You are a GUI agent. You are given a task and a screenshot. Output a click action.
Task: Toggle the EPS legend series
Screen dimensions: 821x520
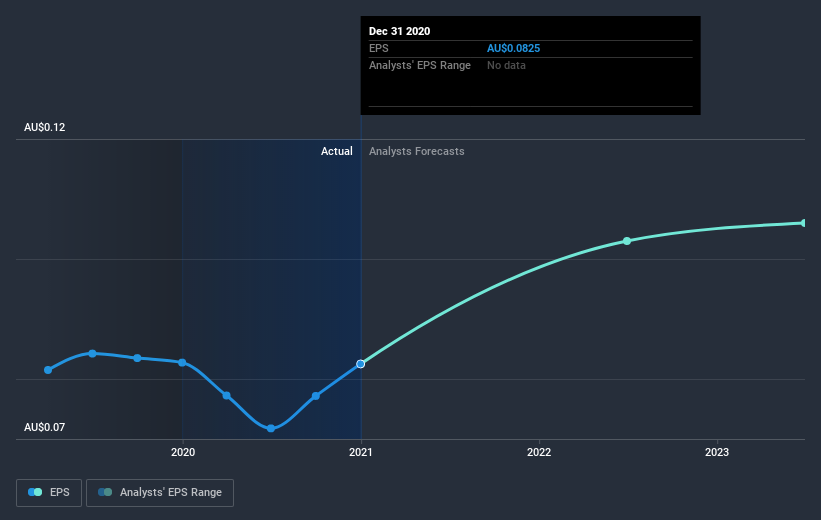49,492
